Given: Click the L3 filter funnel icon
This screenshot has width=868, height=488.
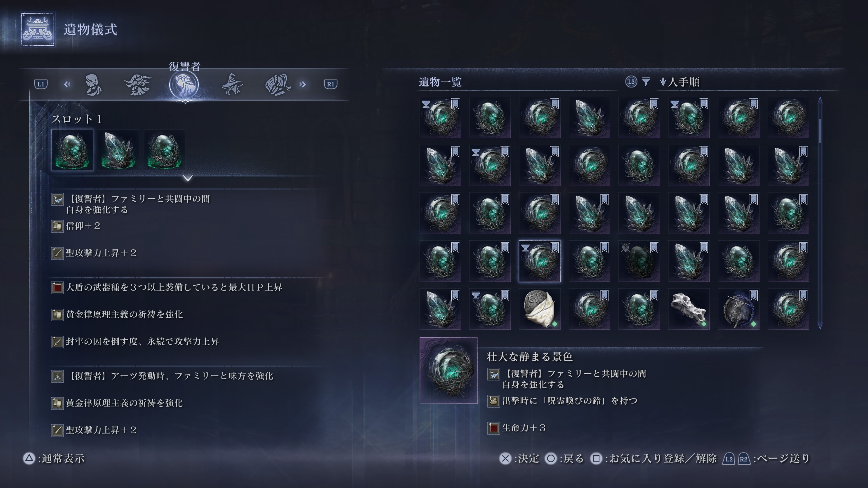Looking at the screenshot, I should [646, 82].
